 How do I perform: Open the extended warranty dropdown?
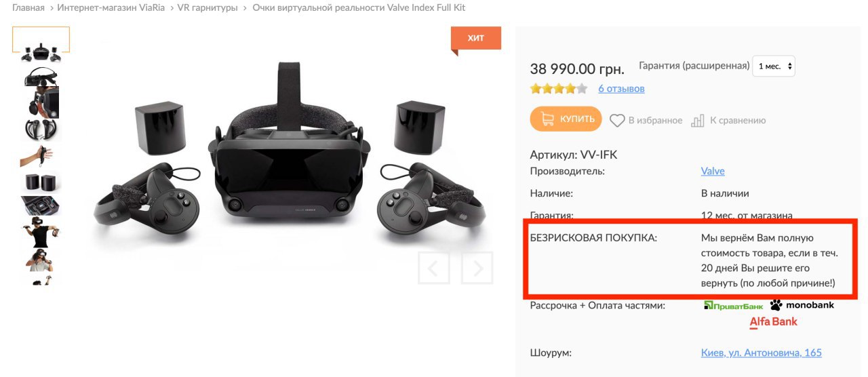pos(774,66)
